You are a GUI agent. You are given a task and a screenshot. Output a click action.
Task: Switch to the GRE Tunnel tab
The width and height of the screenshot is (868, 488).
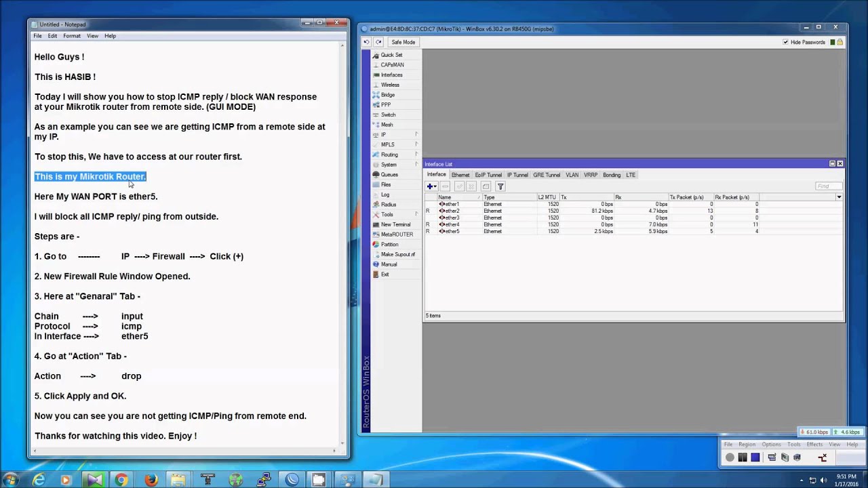[x=547, y=175]
